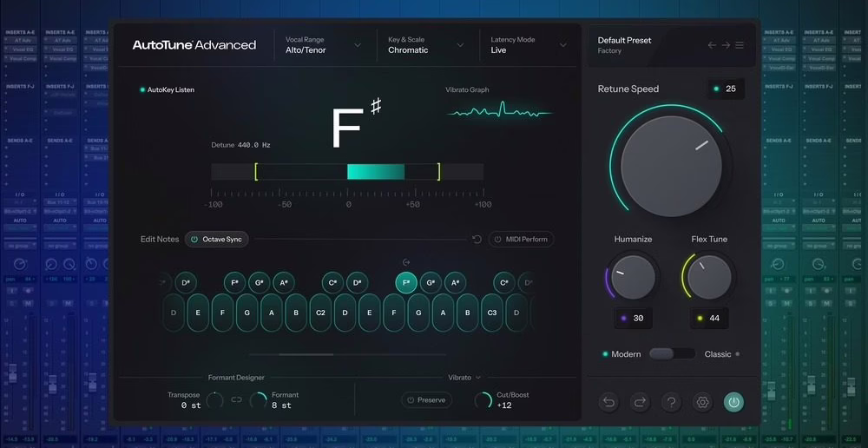
Task: Click the Cut/Boost +12 value
Action: point(504,405)
